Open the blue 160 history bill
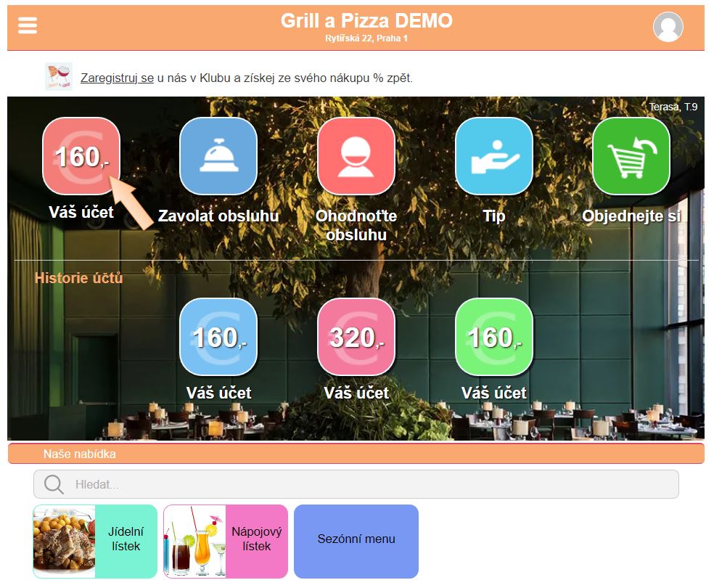This screenshot has width=714, height=588. click(x=218, y=337)
